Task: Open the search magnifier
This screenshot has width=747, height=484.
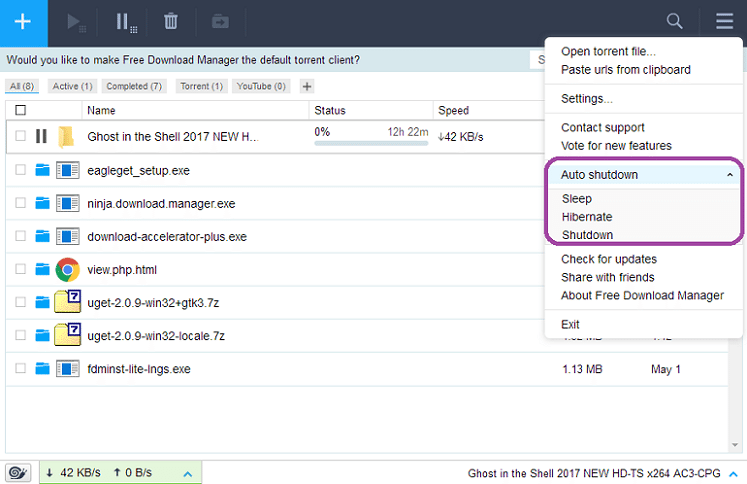Action: tap(674, 21)
